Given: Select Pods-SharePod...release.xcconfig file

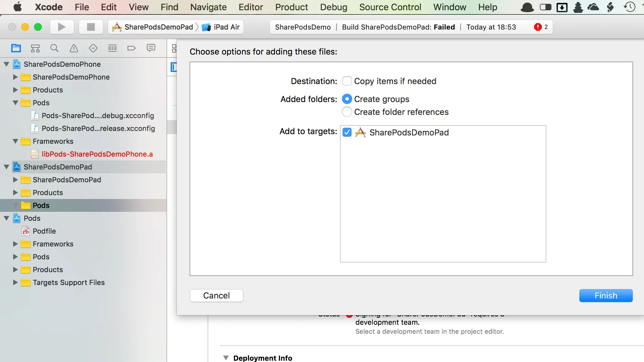Looking at the screenshot, I should pos(98,128).
